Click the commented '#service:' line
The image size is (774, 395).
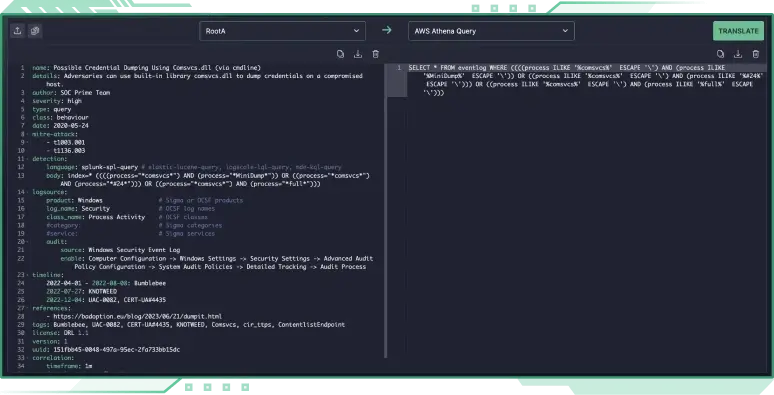62,234
